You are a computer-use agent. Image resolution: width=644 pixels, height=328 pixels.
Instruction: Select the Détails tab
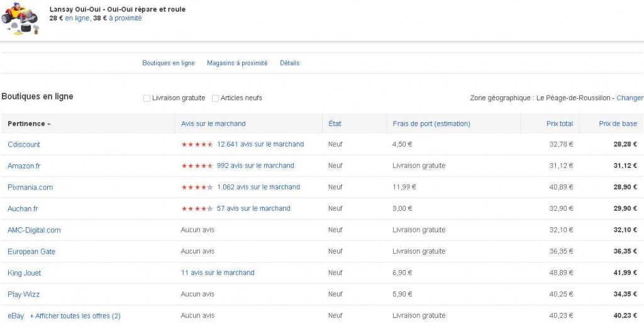289,63
